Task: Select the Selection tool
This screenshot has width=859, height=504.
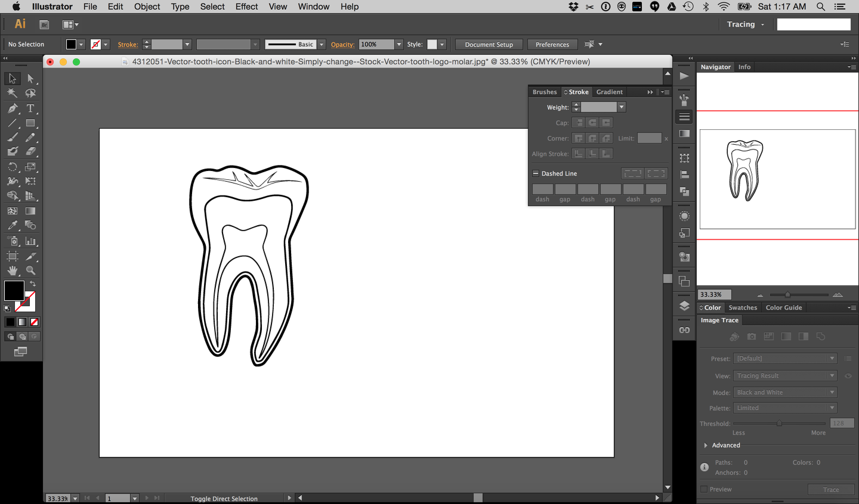Action: coord(11,78)
